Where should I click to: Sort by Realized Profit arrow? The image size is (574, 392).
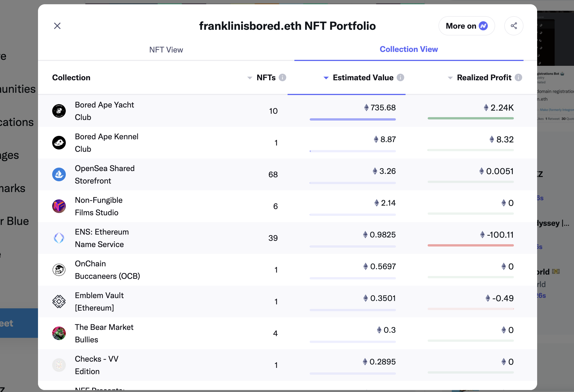coord(450,78)
